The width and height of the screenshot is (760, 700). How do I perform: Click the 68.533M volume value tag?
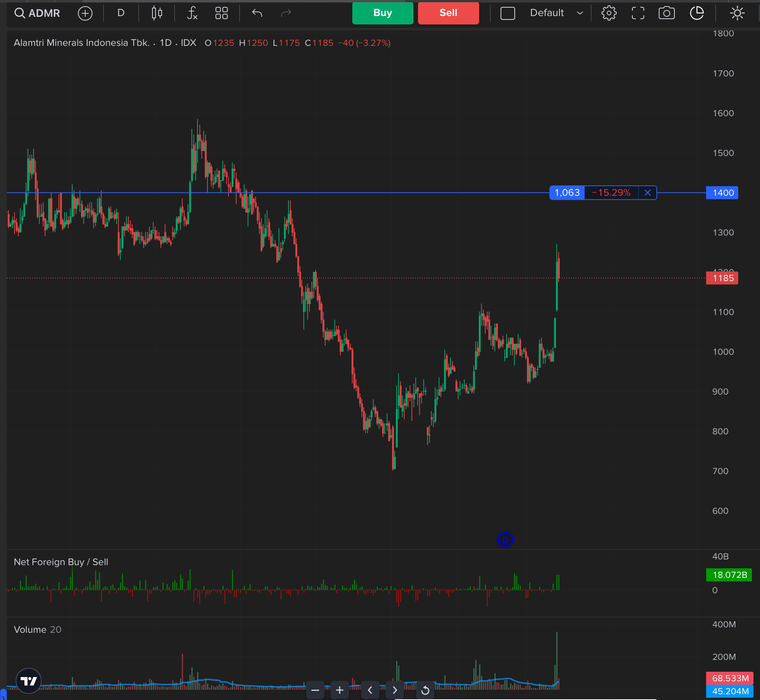(730, 678)
